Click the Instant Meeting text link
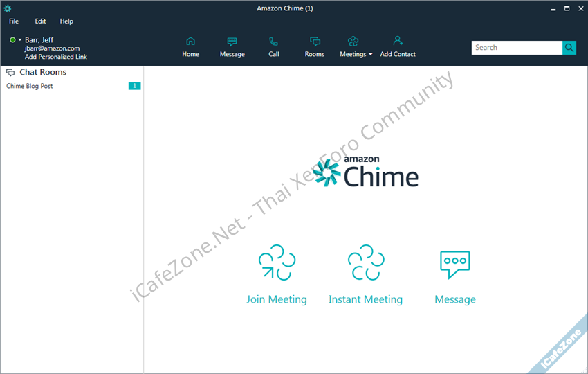The width and height of the screenshot is (588, 374). (x=366, y=299)
